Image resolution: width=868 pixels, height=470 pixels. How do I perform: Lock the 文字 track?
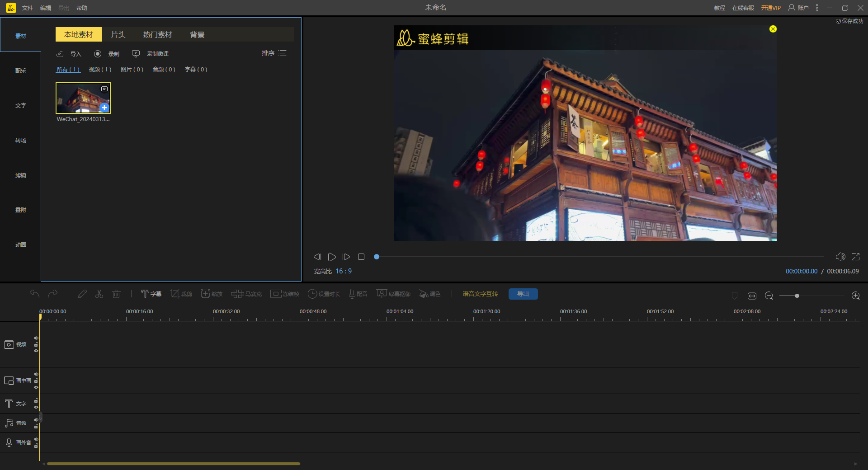pyautogui.click(x=36, y=400)
